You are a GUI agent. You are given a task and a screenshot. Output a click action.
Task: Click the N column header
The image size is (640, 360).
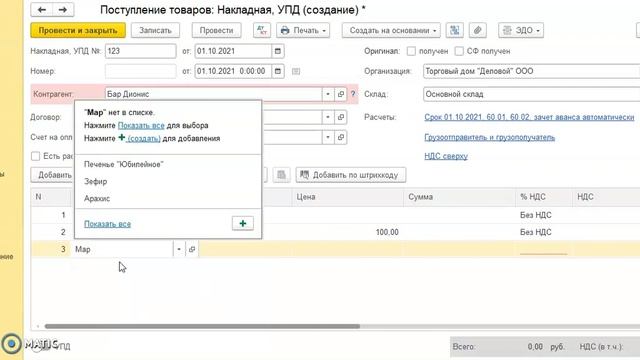[51, 197]
